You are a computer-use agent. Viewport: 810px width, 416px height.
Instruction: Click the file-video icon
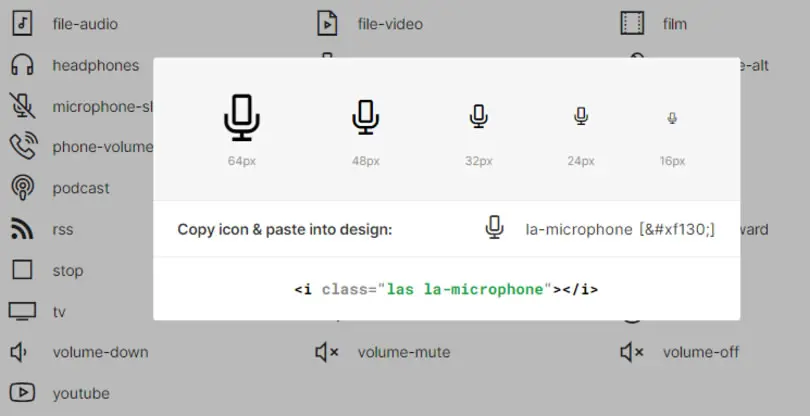(327, 24)
